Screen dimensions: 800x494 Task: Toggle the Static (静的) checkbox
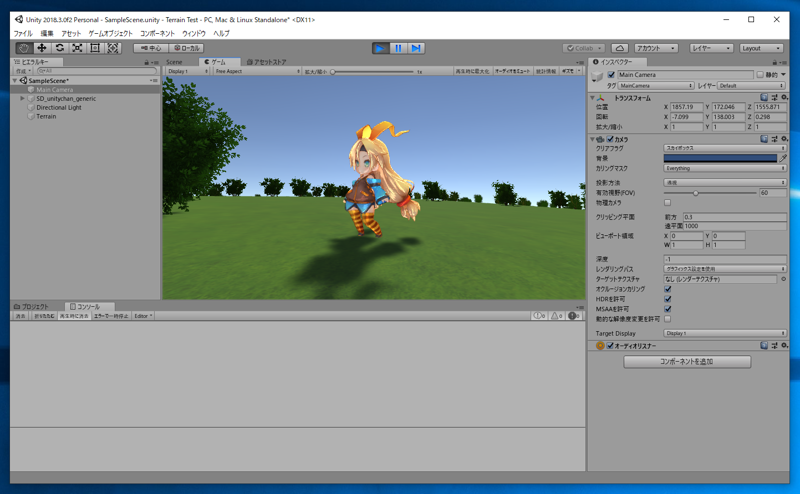click(x=760, y=75)
